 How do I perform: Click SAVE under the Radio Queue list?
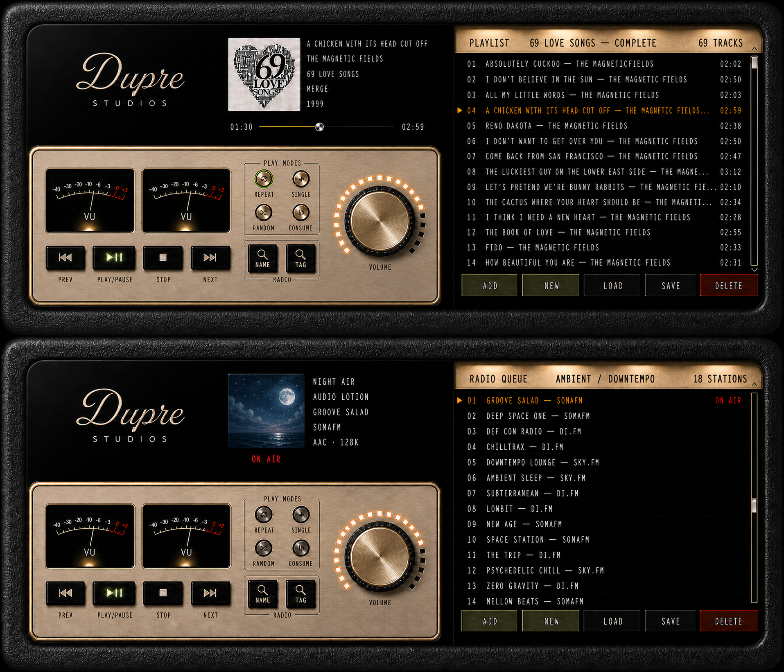pos(671,621)
